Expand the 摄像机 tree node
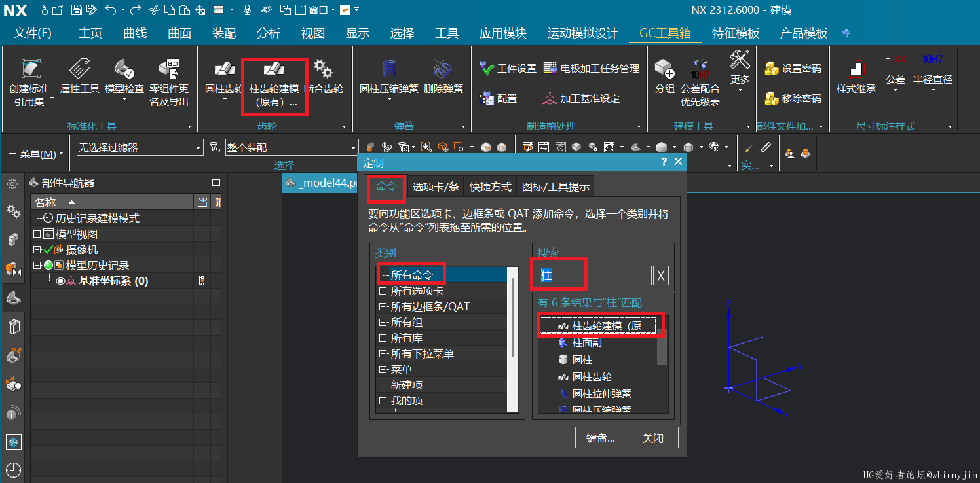 tap(37, 250)
